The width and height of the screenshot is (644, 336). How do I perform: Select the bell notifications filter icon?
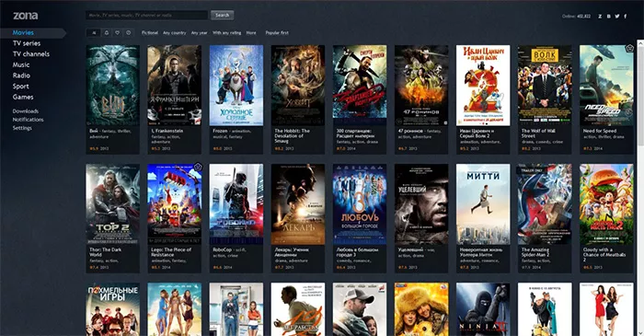coord(107,33)
